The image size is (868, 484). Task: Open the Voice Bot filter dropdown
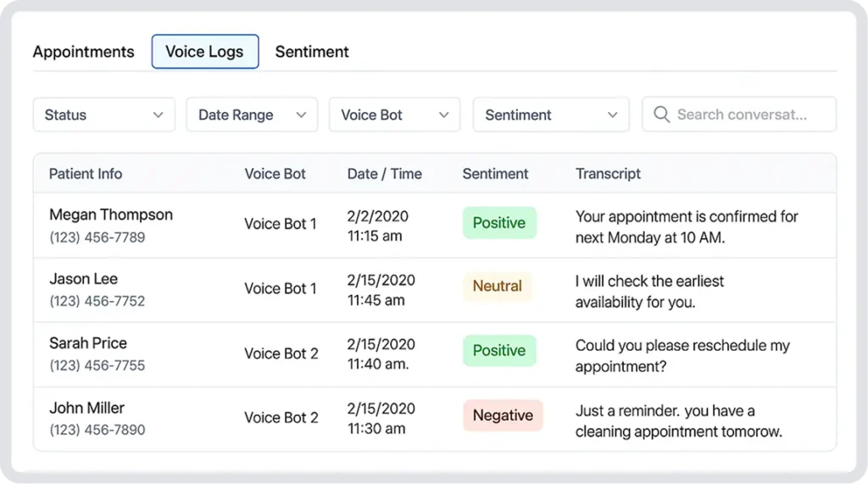tap(394, 114)
